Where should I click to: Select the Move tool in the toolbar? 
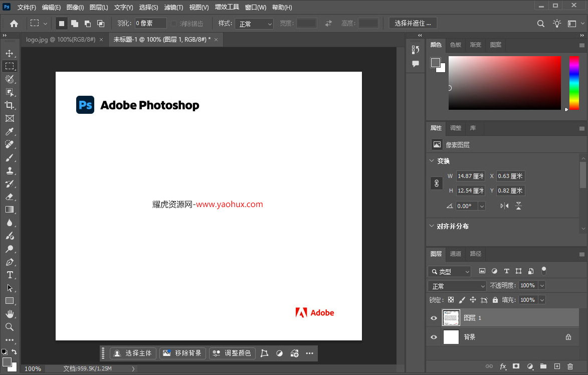pos(10,53)
